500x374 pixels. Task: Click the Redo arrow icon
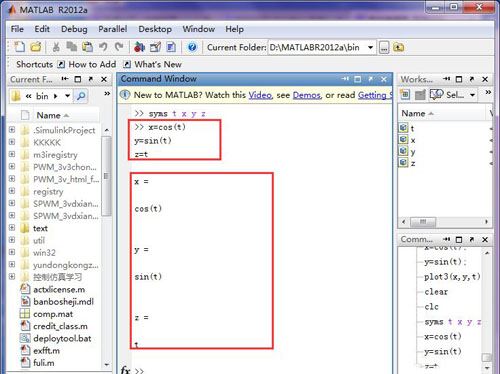coord(119,47)
